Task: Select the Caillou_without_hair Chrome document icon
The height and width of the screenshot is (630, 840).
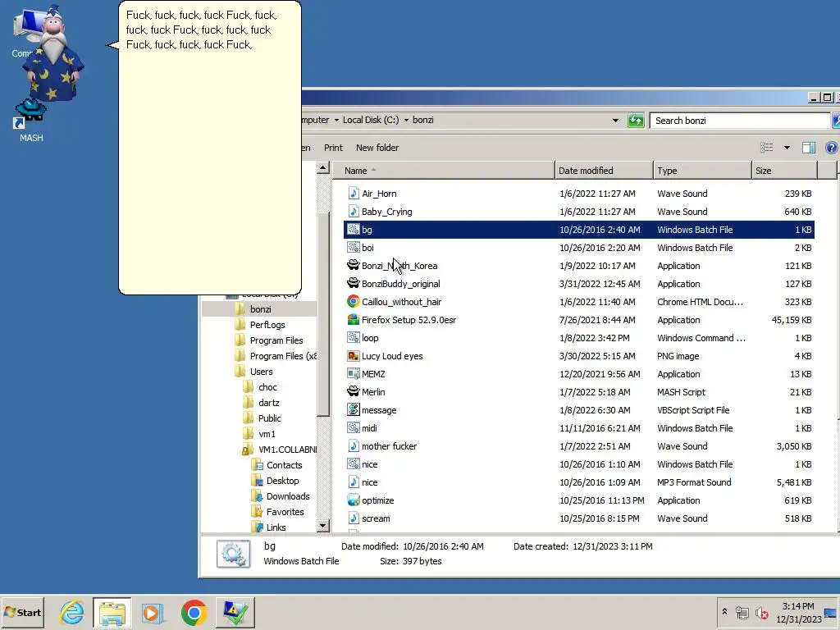Action: [353, 302]
